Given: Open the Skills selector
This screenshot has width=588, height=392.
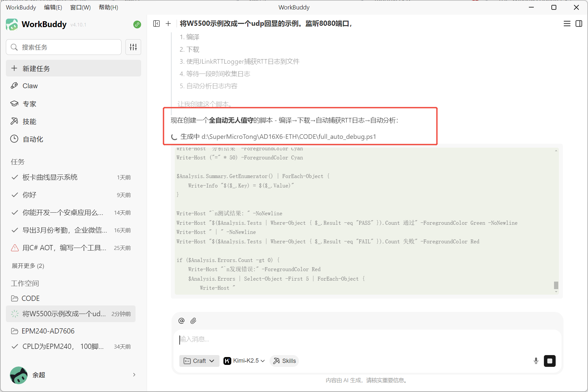Looking at the screenshot, I should click(x=285, y=361).
